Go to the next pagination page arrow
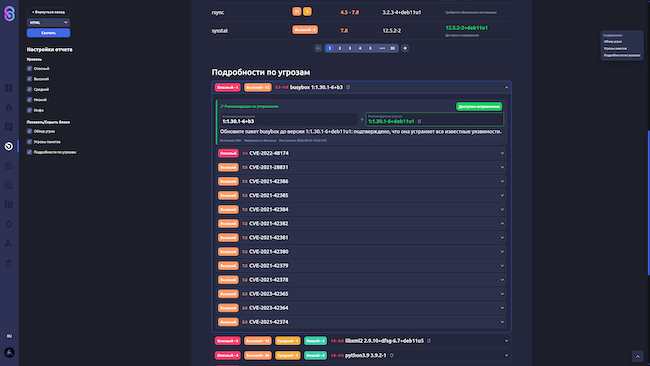Image resolution: width=650 pixels, height=366 pixels. coord(405,48)
